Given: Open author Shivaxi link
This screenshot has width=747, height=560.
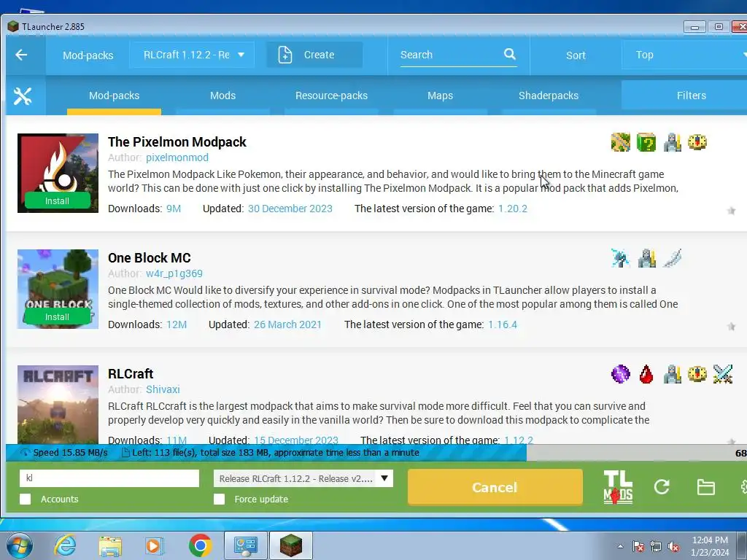Looking at the screenshot, I should [163, 389].
